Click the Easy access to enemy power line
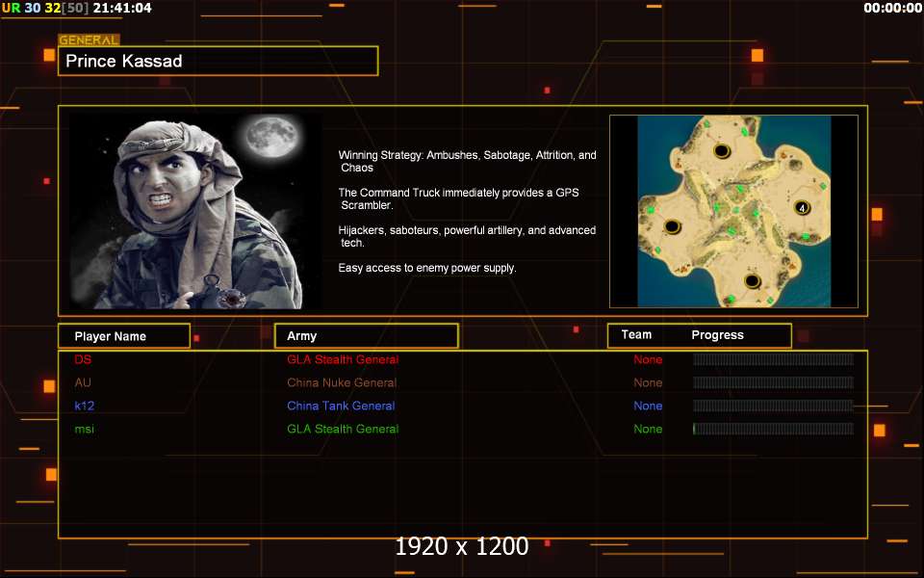Viewport: 924px width, 578px height. 427,268
